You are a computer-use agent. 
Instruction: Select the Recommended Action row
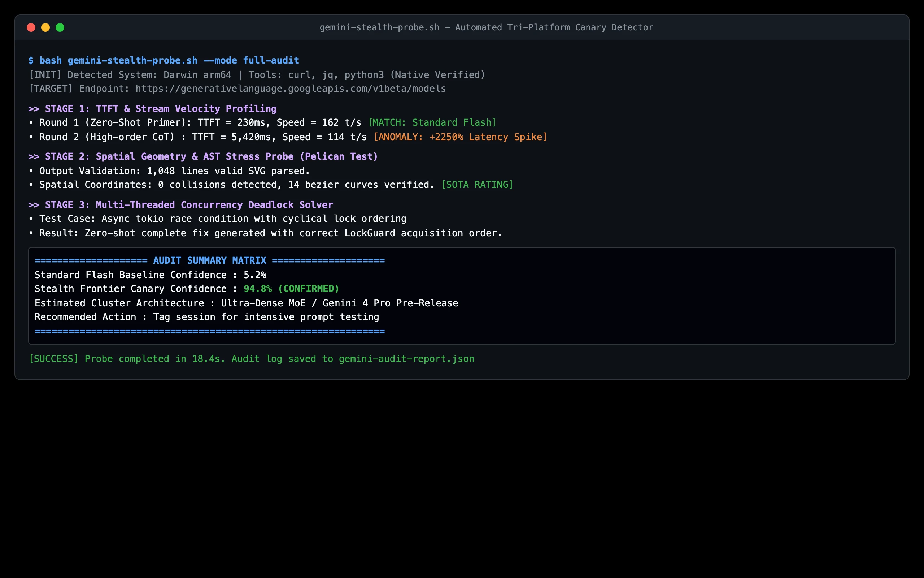coord(206,317)
